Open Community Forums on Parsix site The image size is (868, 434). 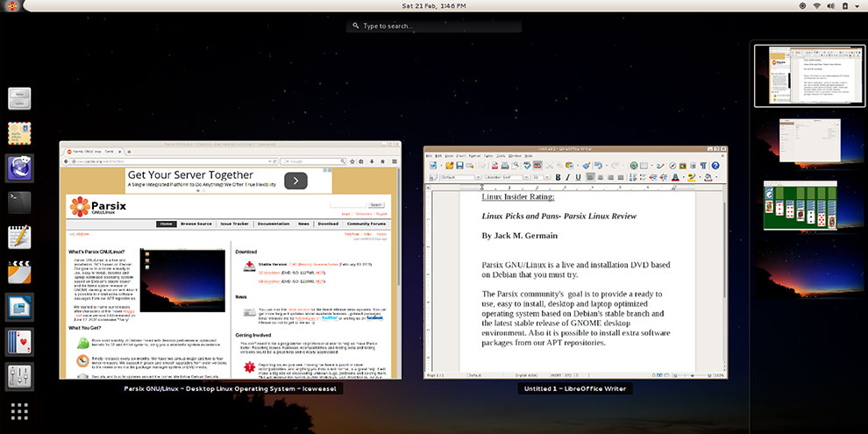click(x=366, y=224)
